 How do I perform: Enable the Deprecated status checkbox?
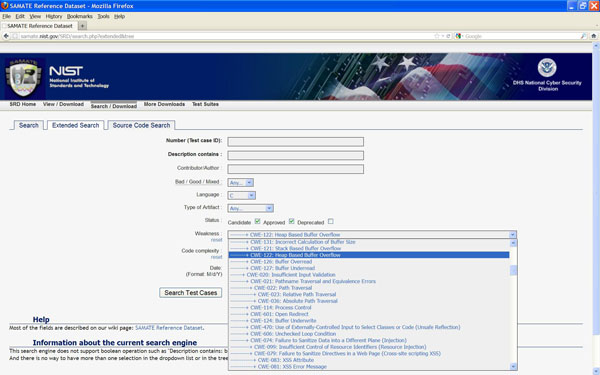(331, 221)
